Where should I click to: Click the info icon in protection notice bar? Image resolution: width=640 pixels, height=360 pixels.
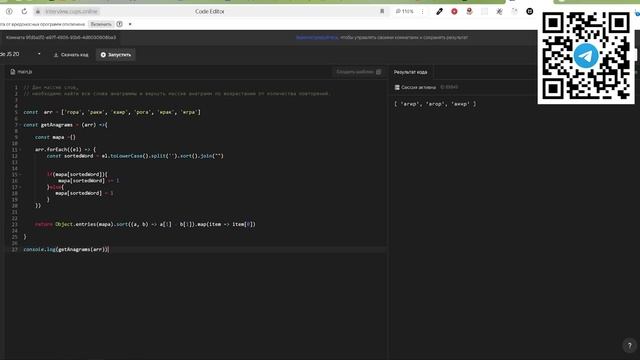pos(120,24)
